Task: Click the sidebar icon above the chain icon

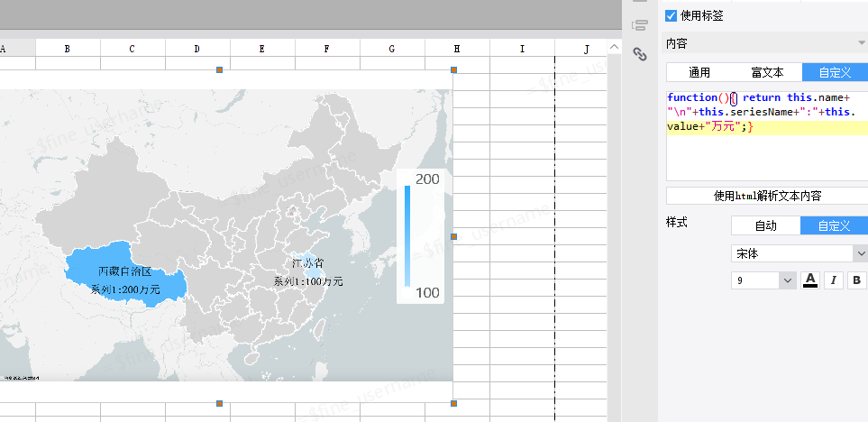Action: click(640, 25)
